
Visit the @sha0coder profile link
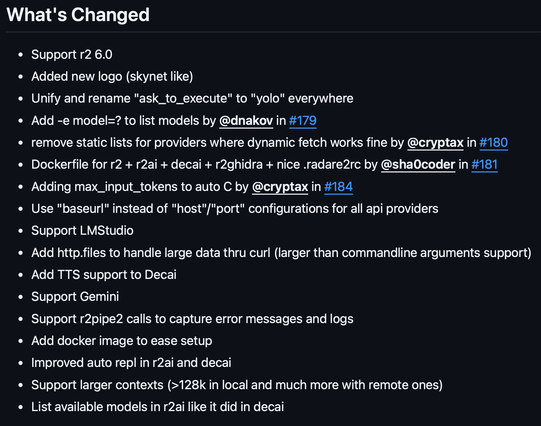click(418, 165)
